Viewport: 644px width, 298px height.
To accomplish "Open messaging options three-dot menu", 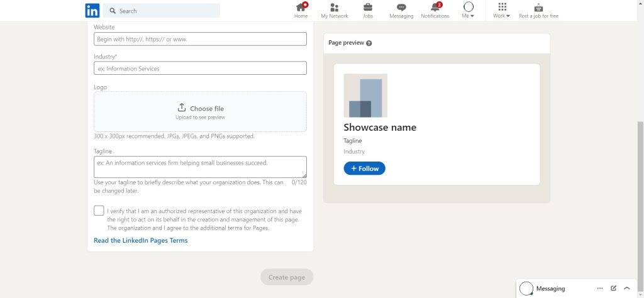I will tap(600, 289).
